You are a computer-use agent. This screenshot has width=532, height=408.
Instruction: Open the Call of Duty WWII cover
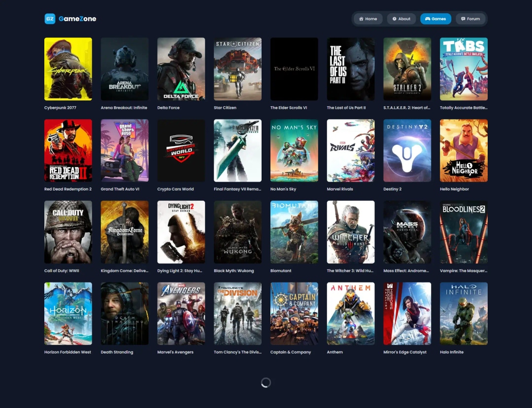point(68,232)
